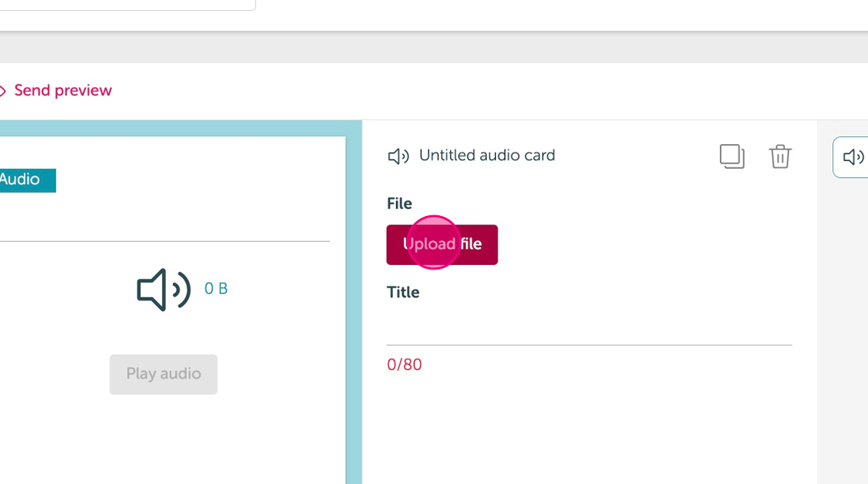Click the 0 B file size text
This screenshot has width=868, height=484.
pyautogui.click(x=216, y=288)
